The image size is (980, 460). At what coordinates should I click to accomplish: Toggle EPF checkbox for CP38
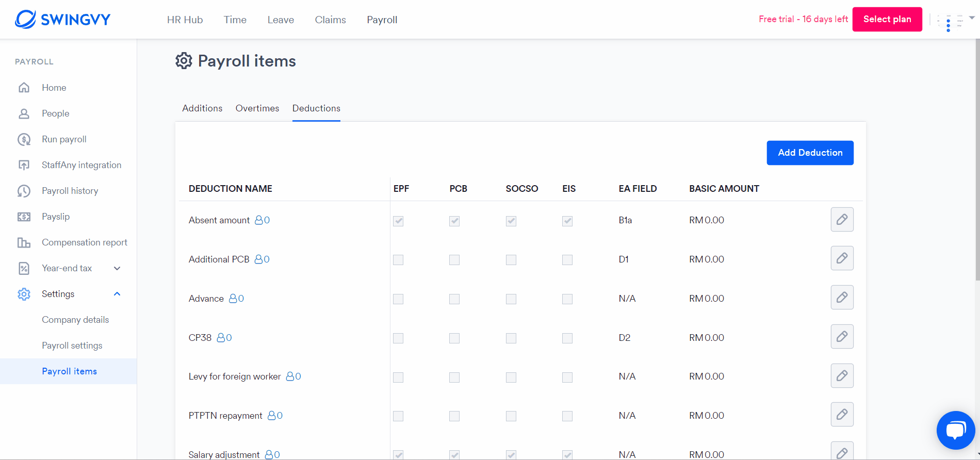pyautogui.click(x=398, y=338)
